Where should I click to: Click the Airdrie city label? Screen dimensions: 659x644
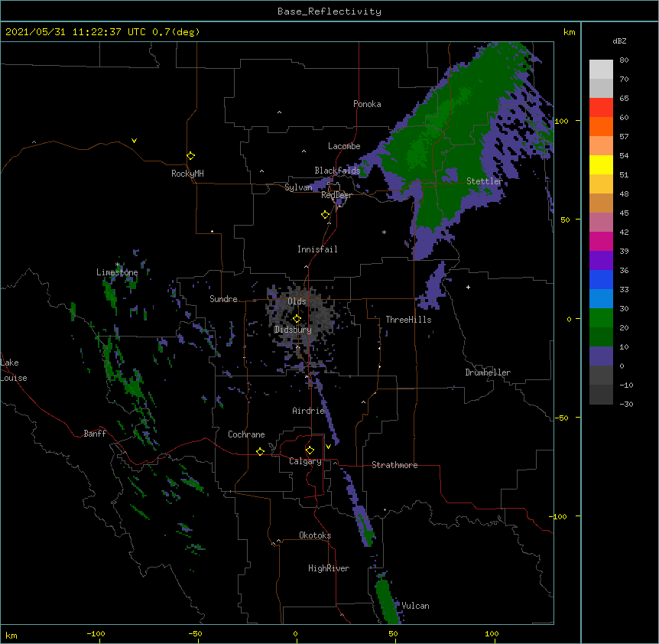(x=309, y=411)
